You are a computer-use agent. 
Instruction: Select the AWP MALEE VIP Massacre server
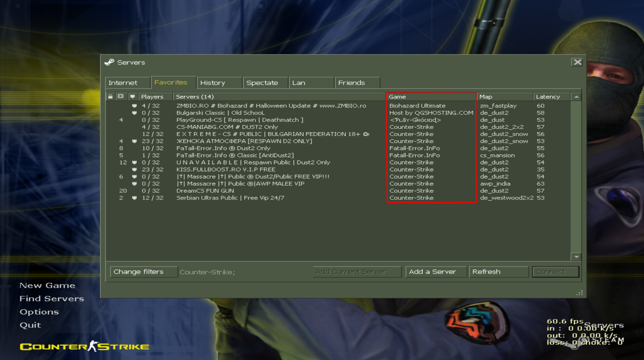pyautogui.click(x=338, y=184)
